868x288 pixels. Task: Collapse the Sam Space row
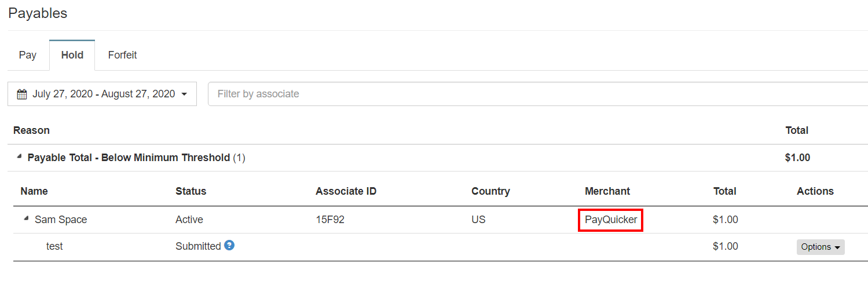tap(26, 219)
